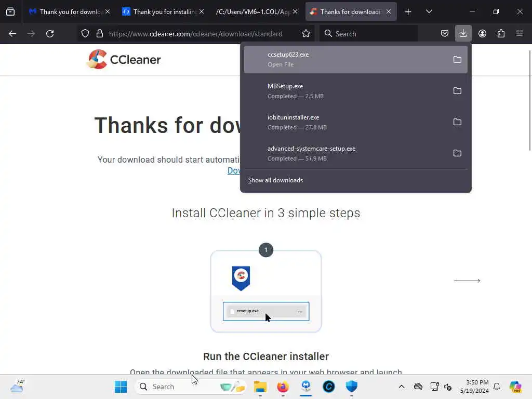Show iobituninstaller.exe in folder
Image resolution: width=532 pixels, height=399 pixels.
(457, 122)
